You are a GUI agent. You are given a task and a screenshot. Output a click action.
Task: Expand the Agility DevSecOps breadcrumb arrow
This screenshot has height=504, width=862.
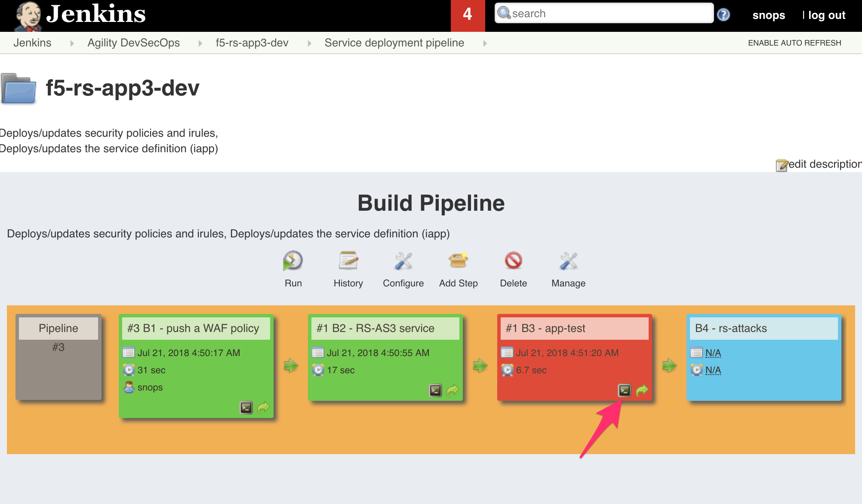click(x=200, y=43)
